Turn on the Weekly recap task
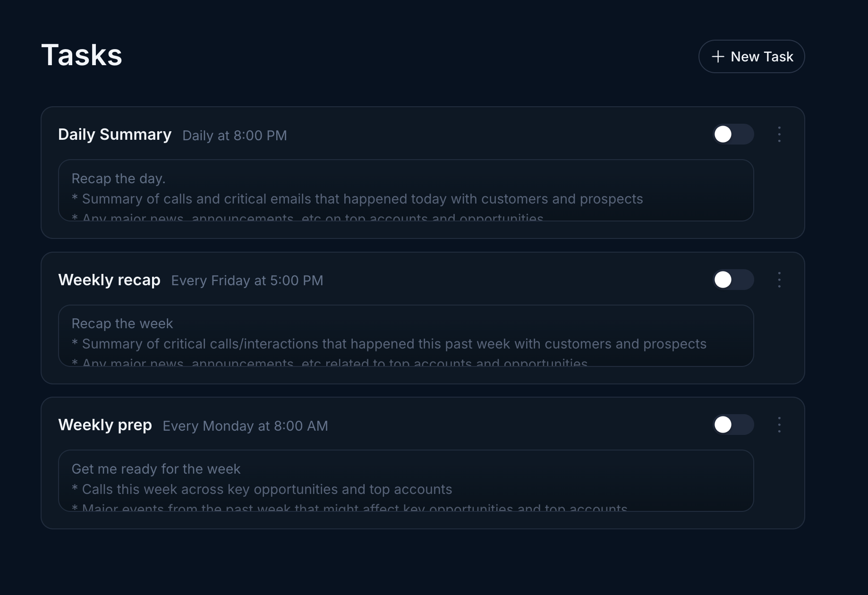 tap(732, 280)
